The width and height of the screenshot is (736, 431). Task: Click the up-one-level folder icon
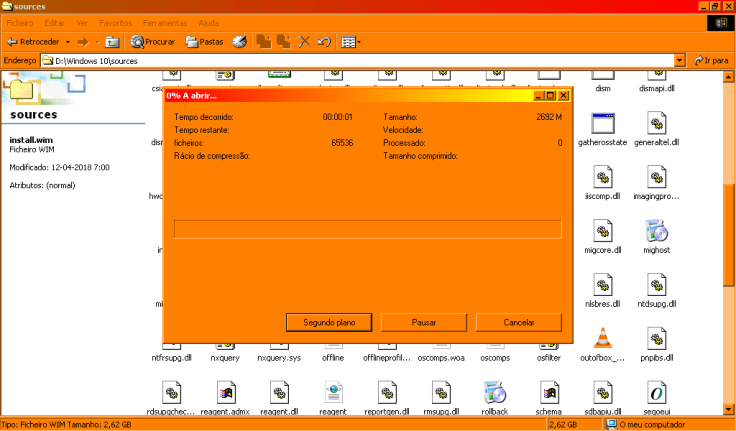coord(112,42)
